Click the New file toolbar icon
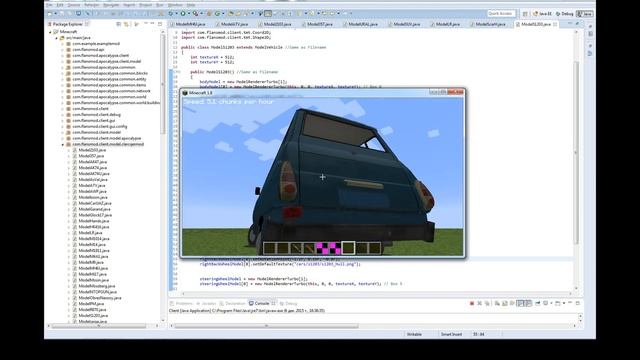640x360 pixels. pyautogui.click(x=50, y=13)
